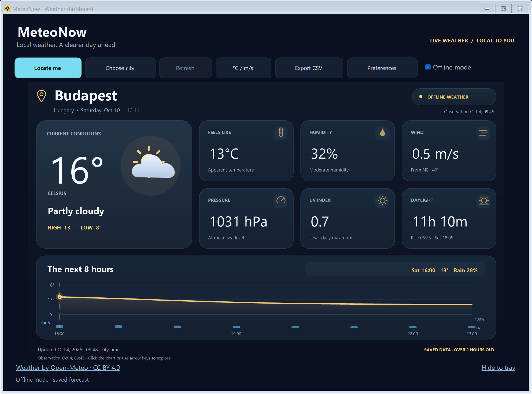The width and height of the screenshot is (532, 394).
Task: Click the partly cloudy weather illustration
Action: click(x=151, y=166)
